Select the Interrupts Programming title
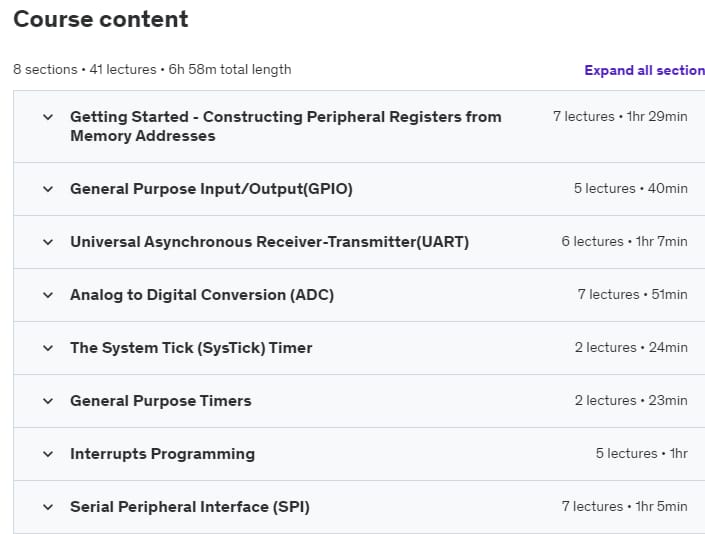The height and width of the screenshot is (534, 705). tap(162, 454)
